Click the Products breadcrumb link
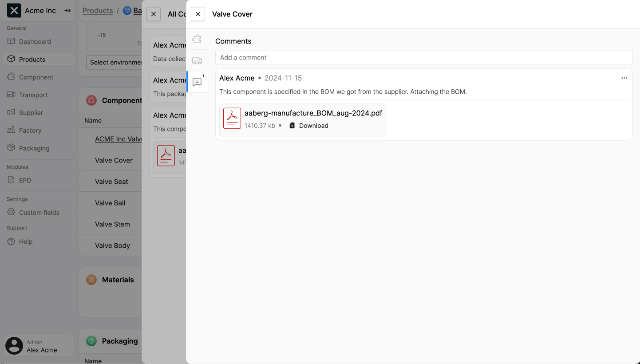The height and width of the screenshot is (364, 640). click(x=98, y=11)
